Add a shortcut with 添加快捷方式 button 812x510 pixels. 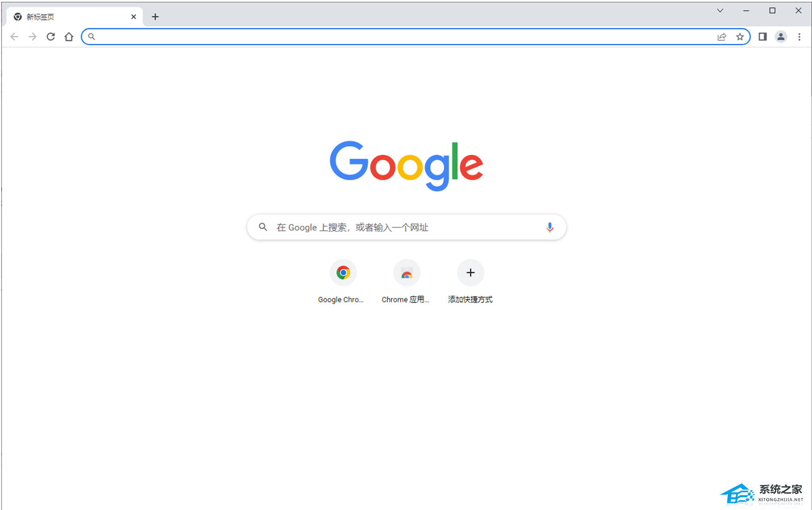pyautogui.click(x=470, y=282)
